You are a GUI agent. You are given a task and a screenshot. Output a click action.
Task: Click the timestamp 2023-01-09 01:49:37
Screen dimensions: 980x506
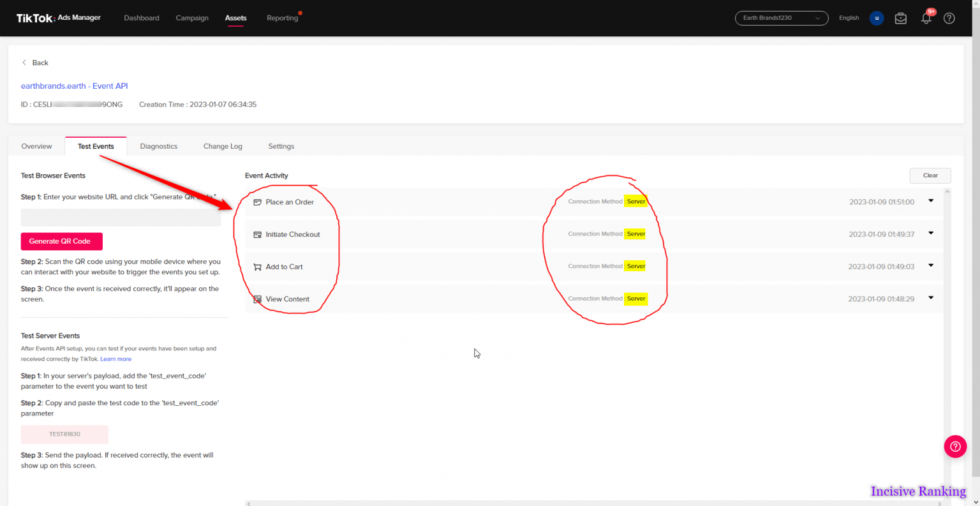881,235
